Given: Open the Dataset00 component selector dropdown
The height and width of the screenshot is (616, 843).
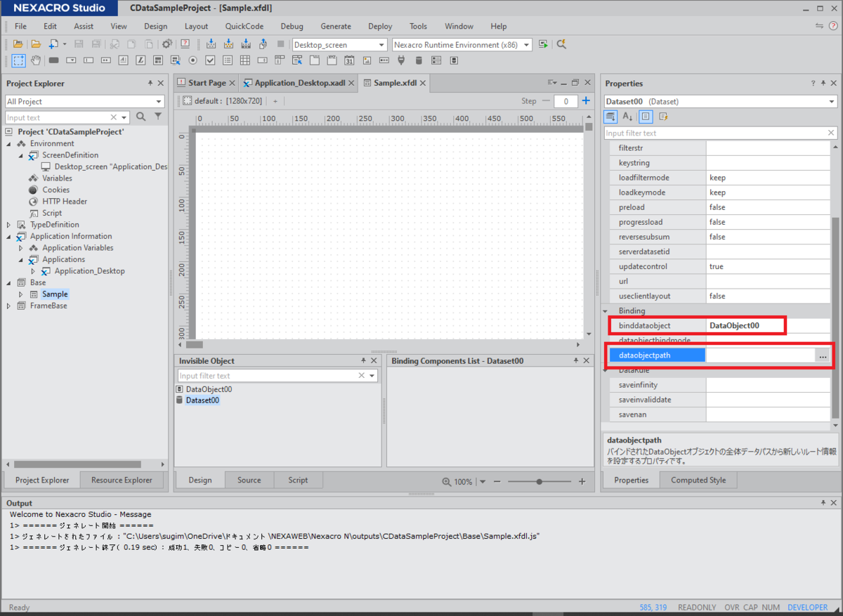Looking at the screenshot, I should pos(832,102).
